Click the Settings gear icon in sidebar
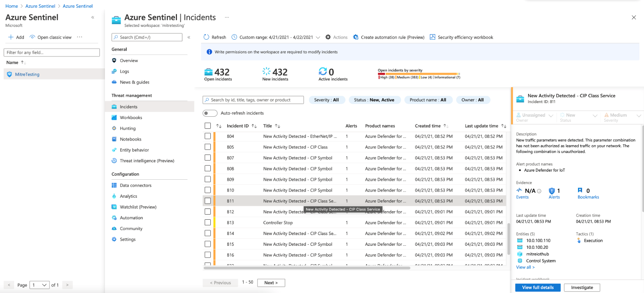Screen dimensions: 644x293 click(x=114, y=239)
